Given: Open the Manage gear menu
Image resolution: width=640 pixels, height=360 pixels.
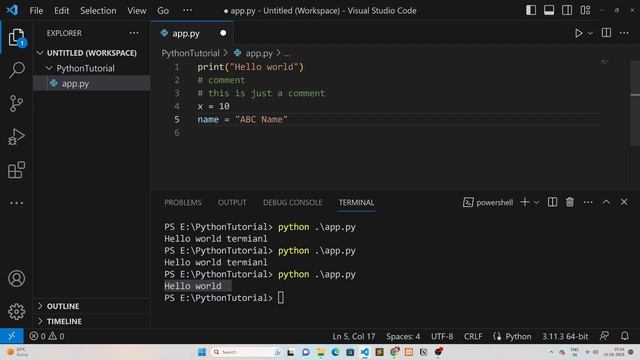Looking at the screenshot, I should [x=16, y=311].
